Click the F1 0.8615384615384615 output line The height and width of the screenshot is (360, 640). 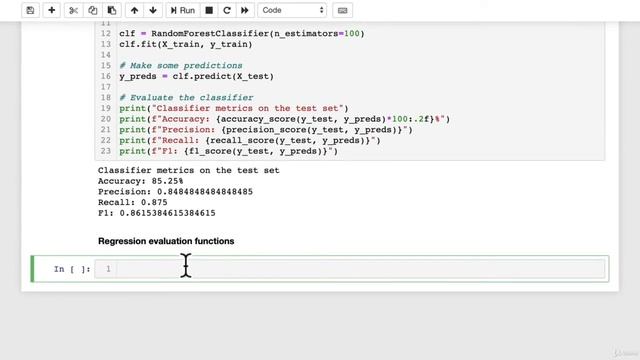coord(157,213)
